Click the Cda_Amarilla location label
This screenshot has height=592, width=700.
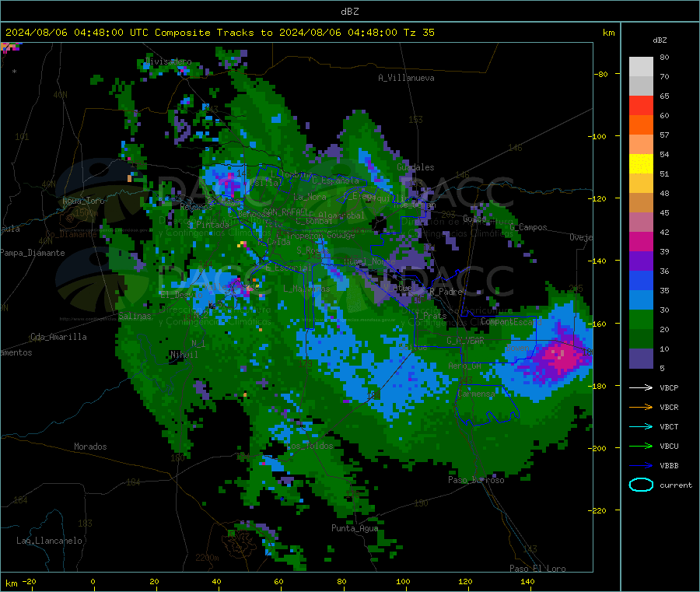[58, 337]
